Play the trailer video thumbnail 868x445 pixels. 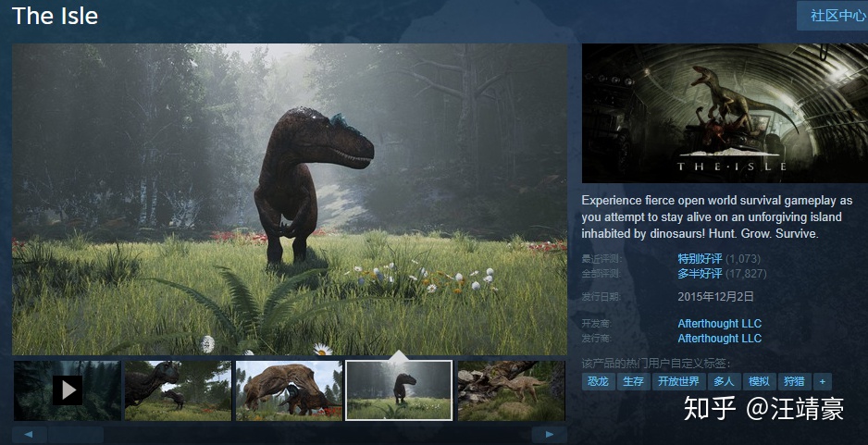[67, 390]
